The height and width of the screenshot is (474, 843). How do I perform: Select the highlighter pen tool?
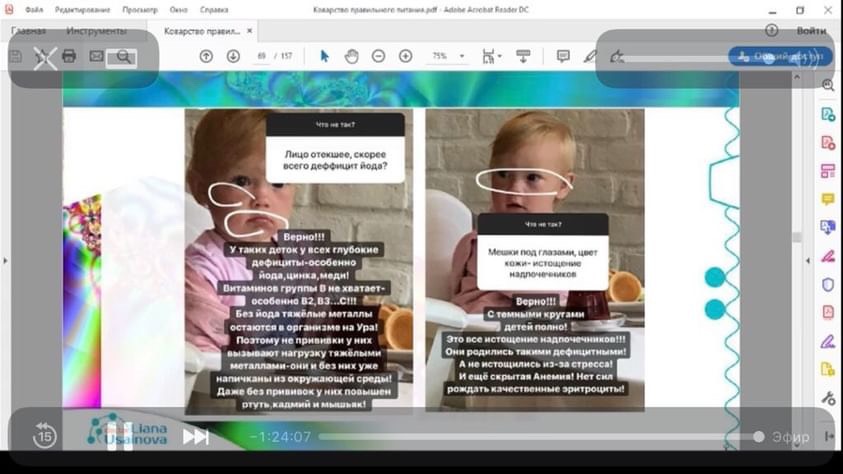pyautogui.click(x=590, y=56)
